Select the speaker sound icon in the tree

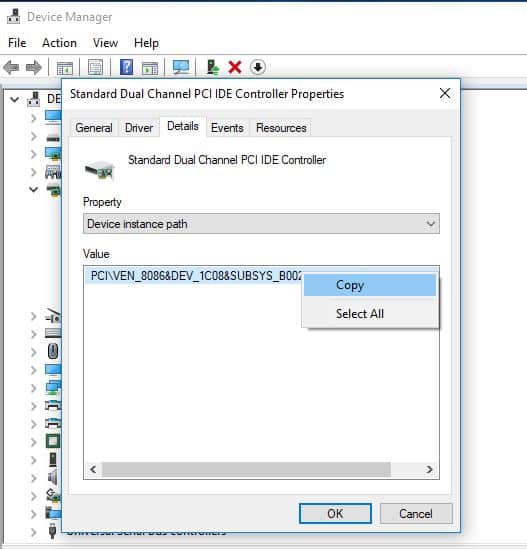pos(53,478)
